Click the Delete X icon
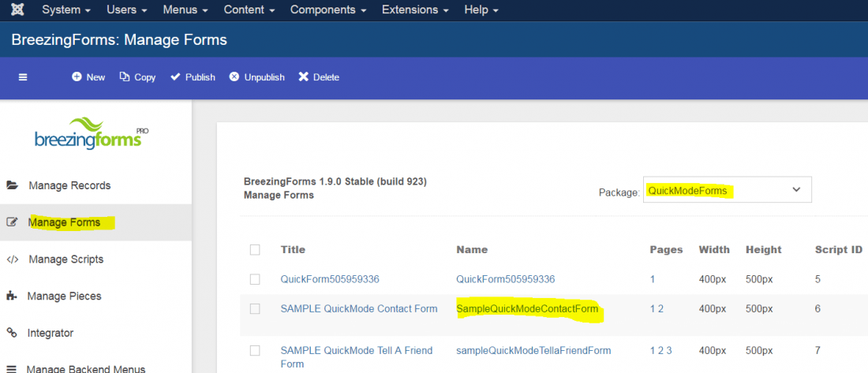This screenshot has height=373, width=868. pos(303,77)
